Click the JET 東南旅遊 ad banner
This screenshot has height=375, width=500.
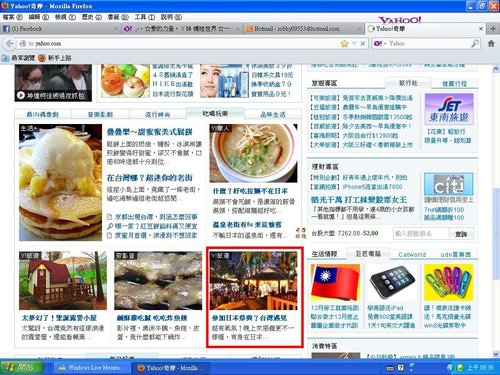pyautogui.click(x=449, y=109)
